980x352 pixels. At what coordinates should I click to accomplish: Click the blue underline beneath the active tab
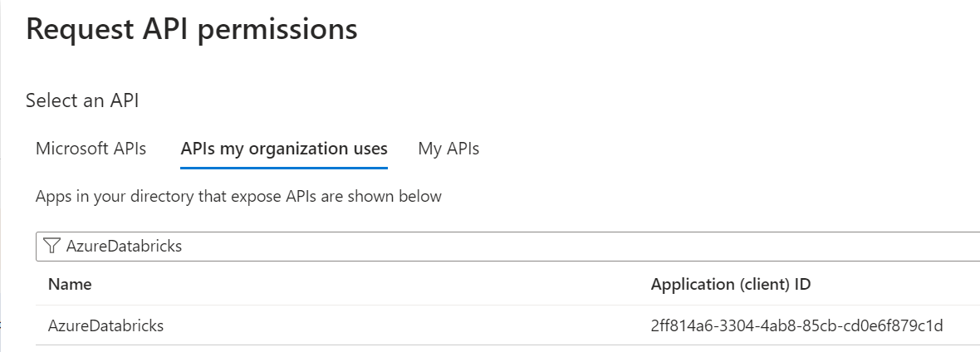(284, 168)
